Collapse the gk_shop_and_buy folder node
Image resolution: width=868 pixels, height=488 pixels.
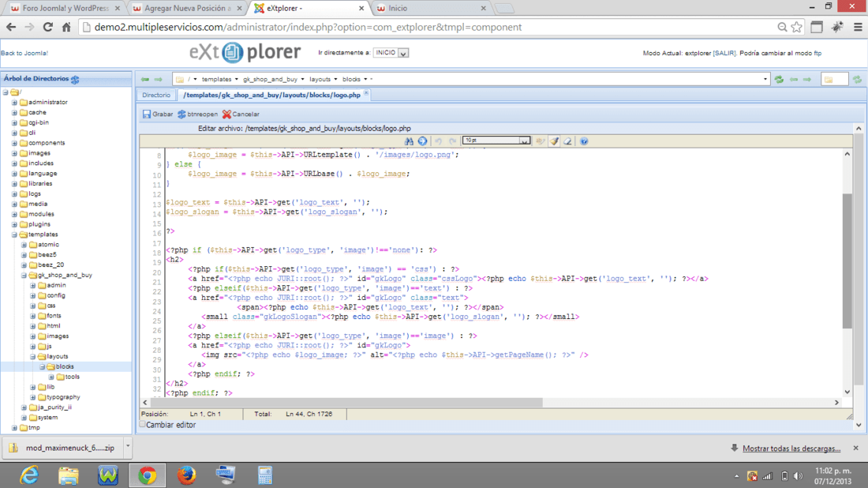pos(24,276)
